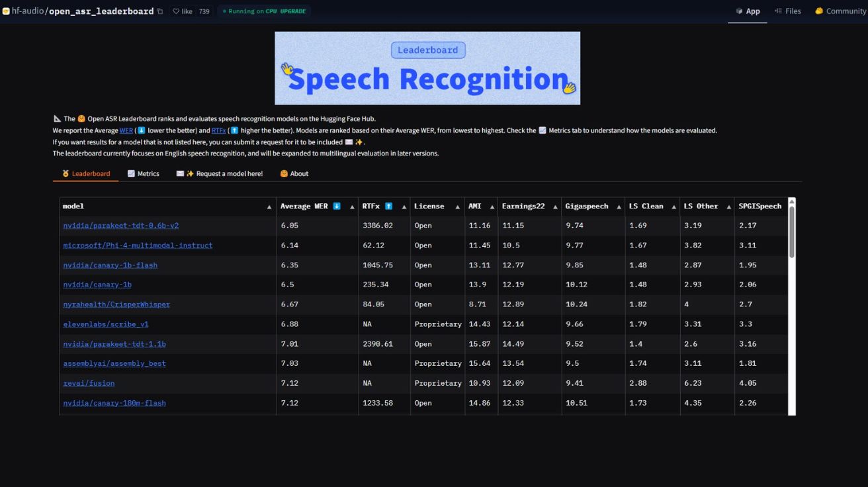Open elevenlabs/scribe_v1 model link
Viewport: 868px width, 487px height.
tap(106, 324)
